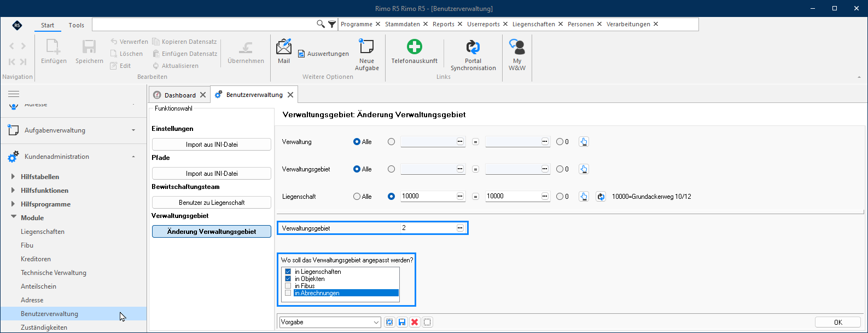Open lookup button of Verwaltungsgebiet value 2
Viewport: 868px width, 333px height.
point(460,228)
